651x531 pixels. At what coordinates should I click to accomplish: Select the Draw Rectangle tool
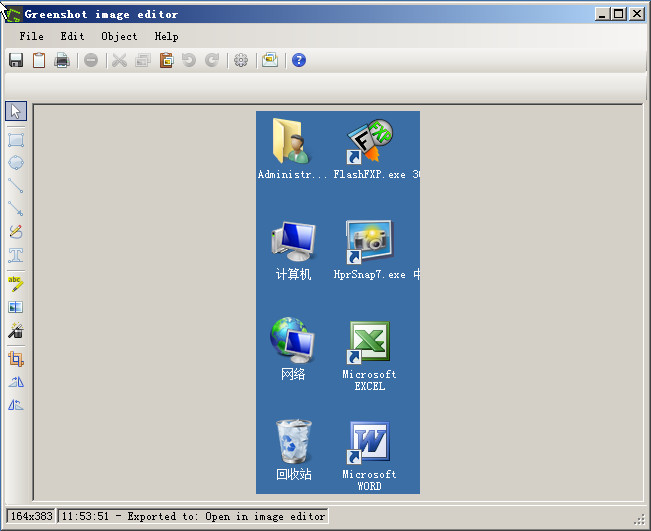(16, 140)
